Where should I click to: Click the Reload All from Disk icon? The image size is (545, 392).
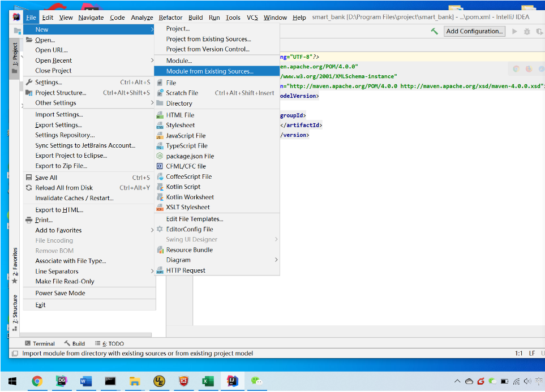[x=29, y=188]
